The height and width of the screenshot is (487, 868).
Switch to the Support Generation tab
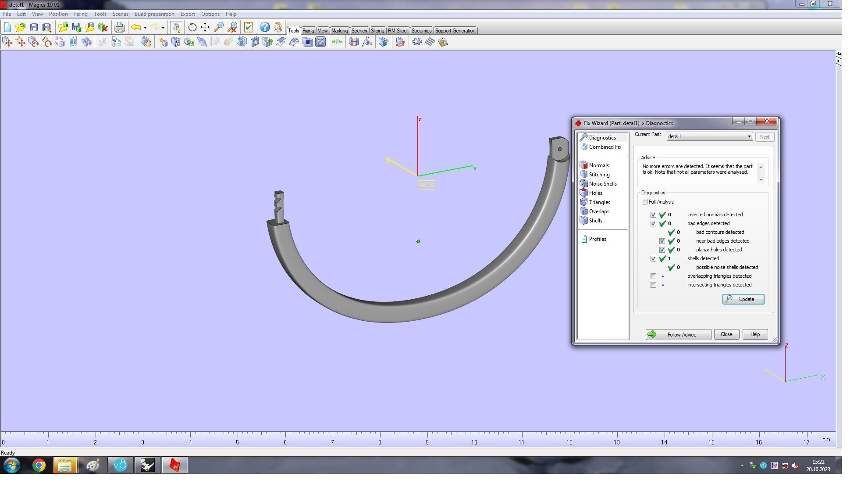455,31
